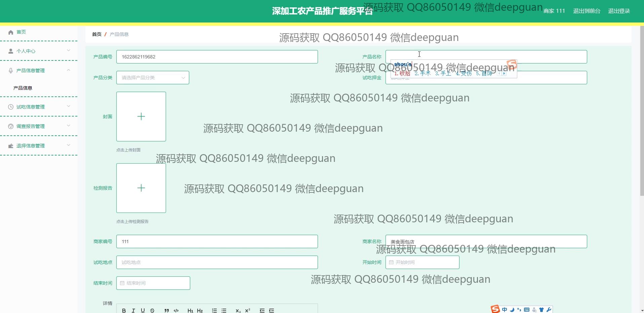Decrease indent in the editor toolbar

pos(262,311)
